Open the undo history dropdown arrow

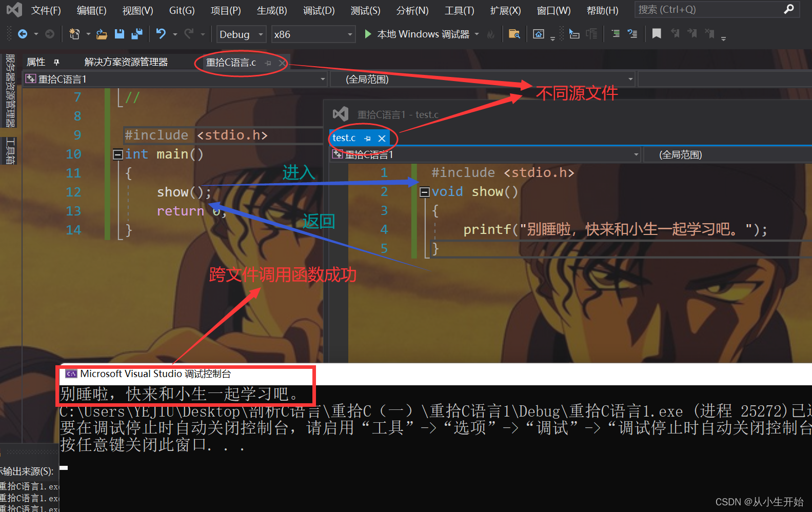click(x=175, y=34)
